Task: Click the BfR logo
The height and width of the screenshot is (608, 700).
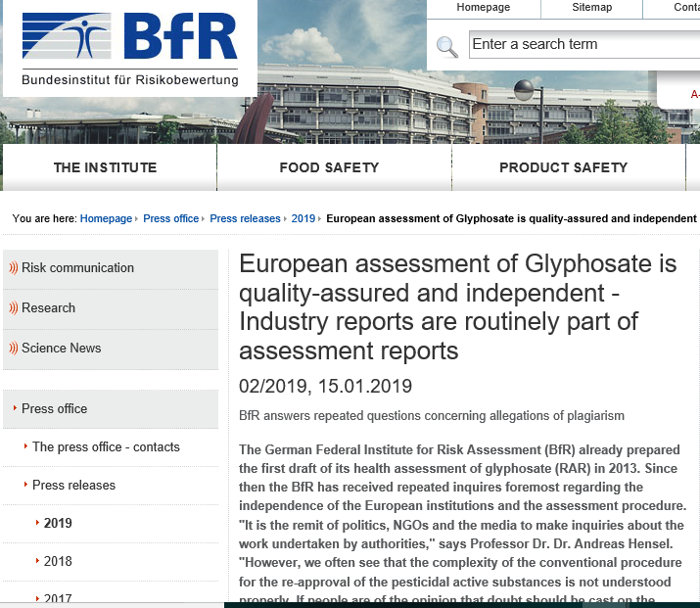Action: coord(130,47)
